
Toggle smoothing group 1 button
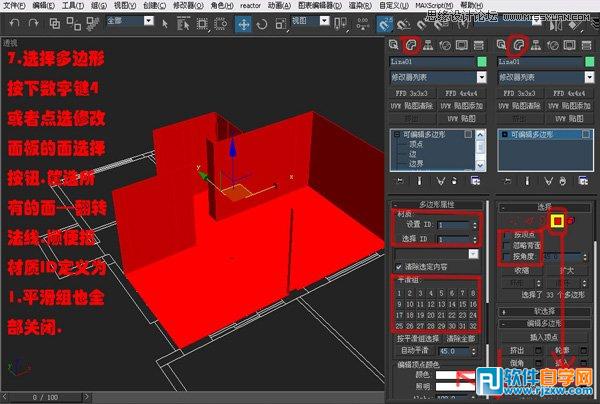pyautogui.click(x=399, y=293)
